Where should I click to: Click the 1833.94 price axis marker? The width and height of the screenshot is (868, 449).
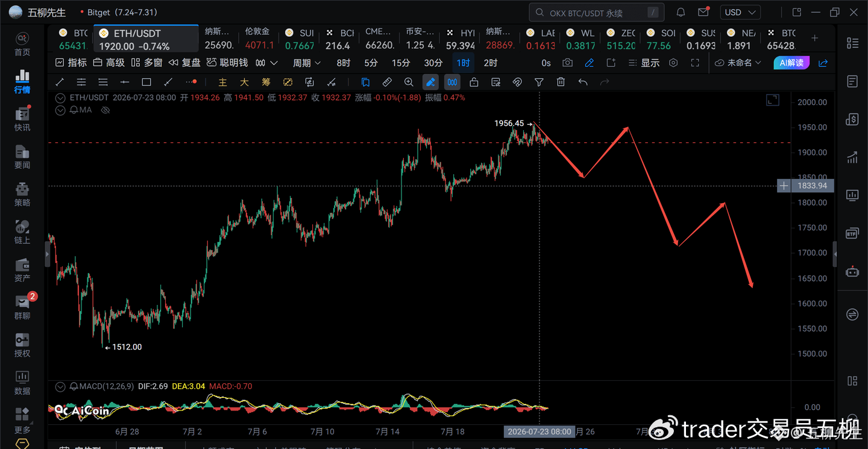[x=811, y=186]
